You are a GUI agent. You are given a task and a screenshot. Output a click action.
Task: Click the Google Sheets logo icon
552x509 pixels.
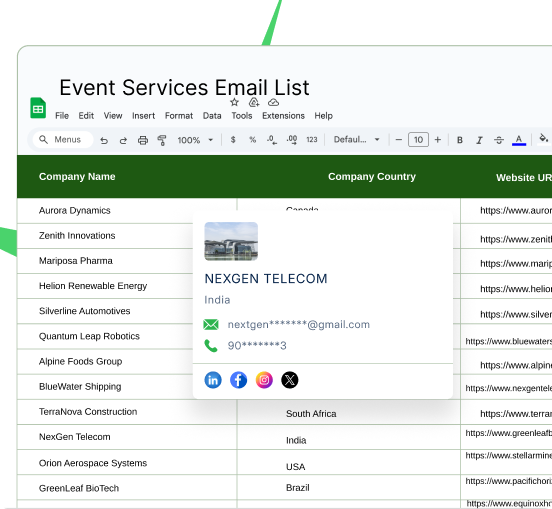point(38,108)
